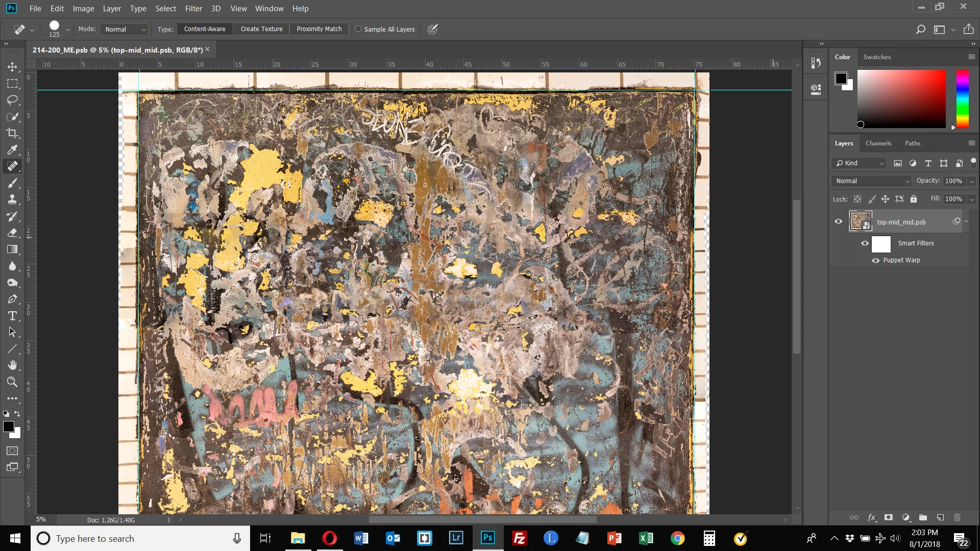Enable Sample All Layers checkbox
Image resolution: width=980 pixels, height=551 pixels.
(x=358, y=29)
